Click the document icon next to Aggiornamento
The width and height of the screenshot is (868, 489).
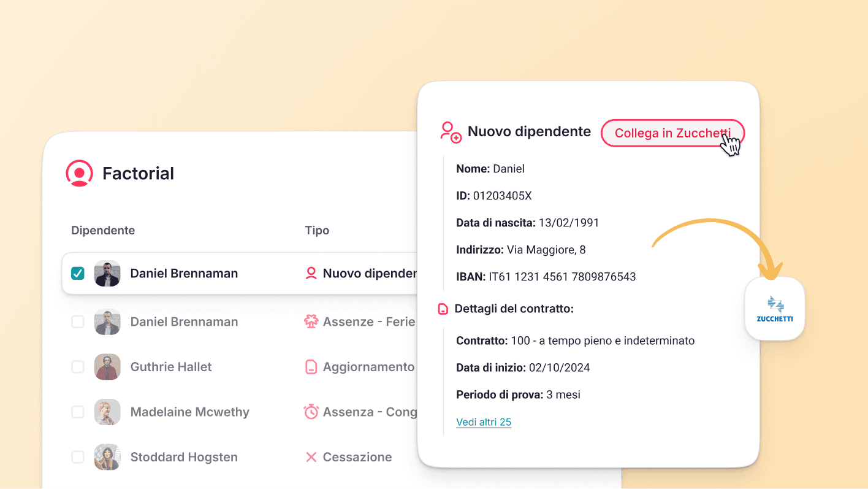click(312, 366)
